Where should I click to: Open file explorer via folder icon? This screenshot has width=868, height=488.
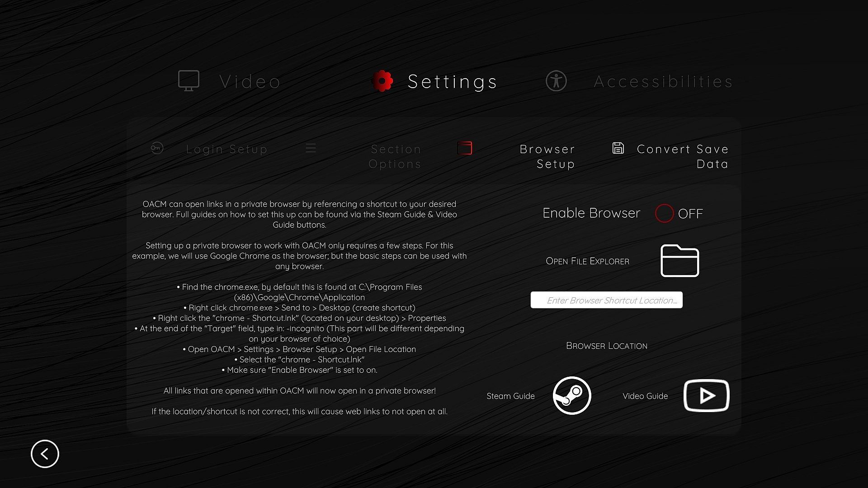(x=679, y=261)
